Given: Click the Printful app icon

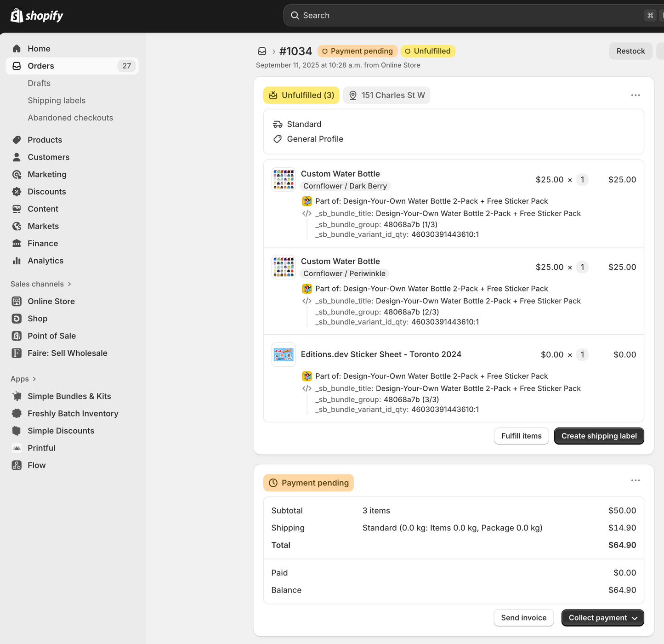Looking at the screenshot, I should tap(17, 448).
